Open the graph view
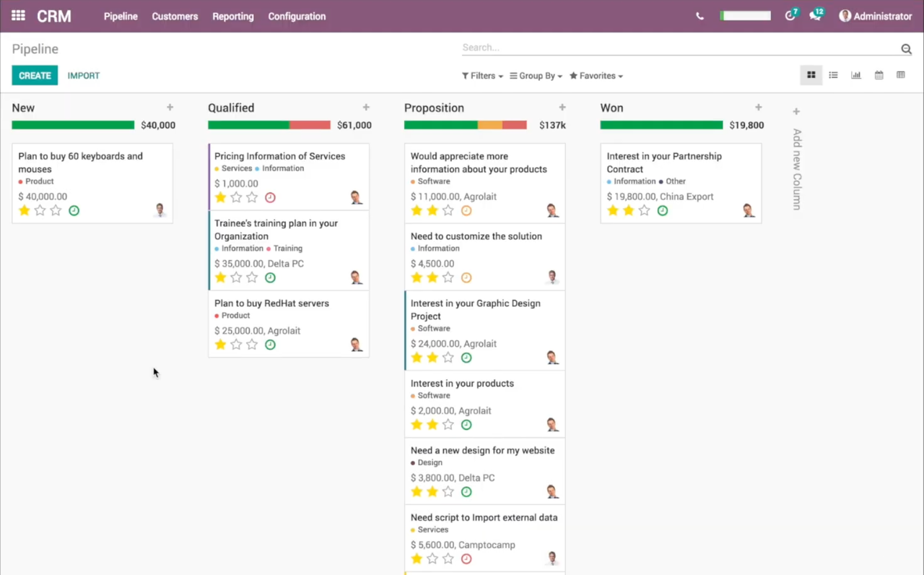 pyautogui.click(x=855, y=74)
